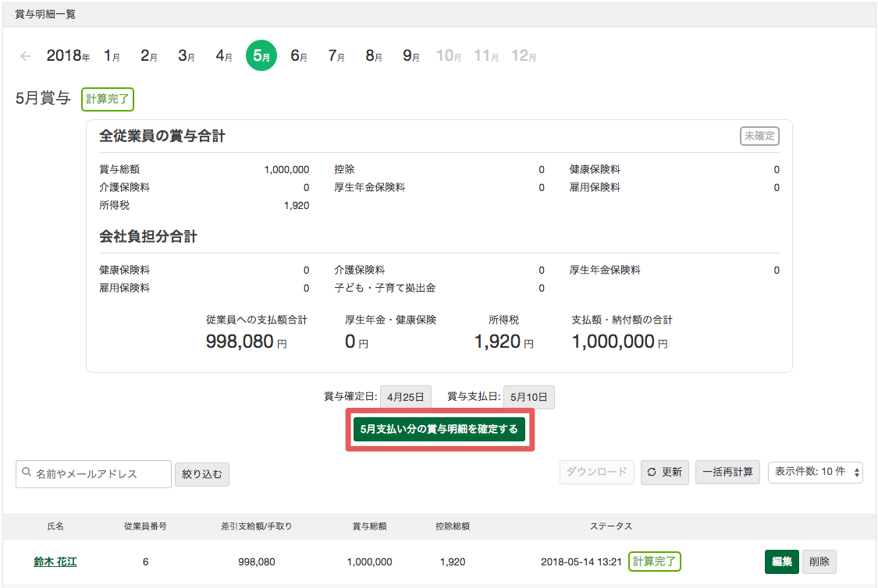Click the 未確定 status badge

coord(759,136)
